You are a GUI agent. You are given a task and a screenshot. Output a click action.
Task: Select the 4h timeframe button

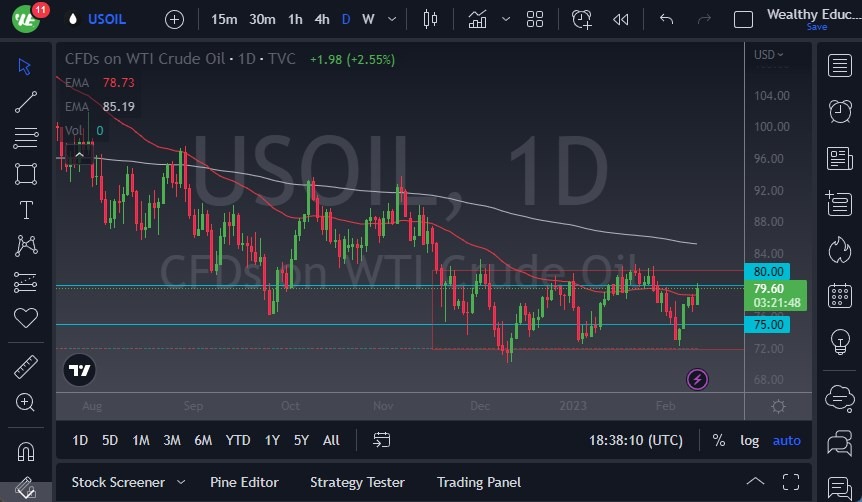point(321,19)
